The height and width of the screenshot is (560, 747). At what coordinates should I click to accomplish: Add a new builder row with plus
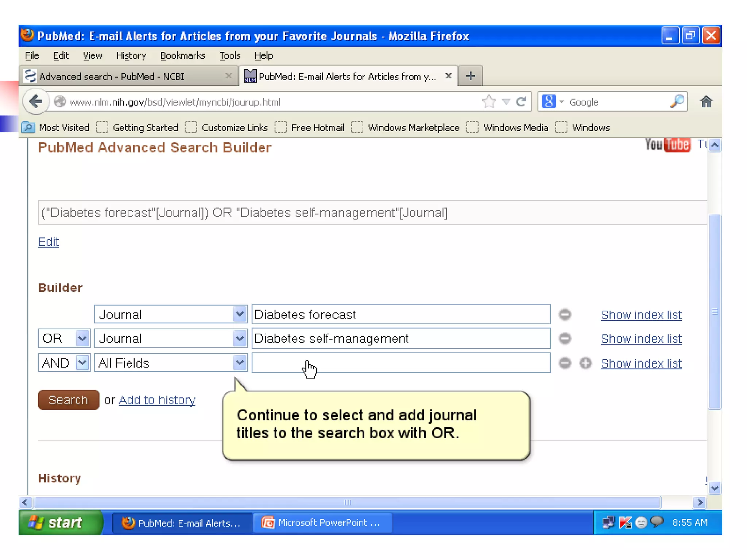pyautogui.click(x=585, y=363)
